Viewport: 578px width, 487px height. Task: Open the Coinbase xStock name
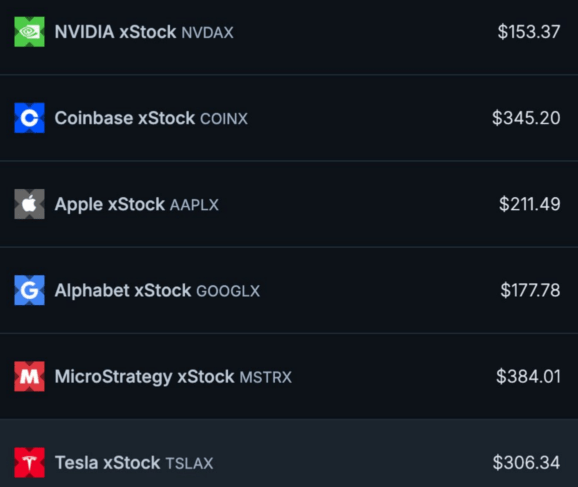pos(125,118)
